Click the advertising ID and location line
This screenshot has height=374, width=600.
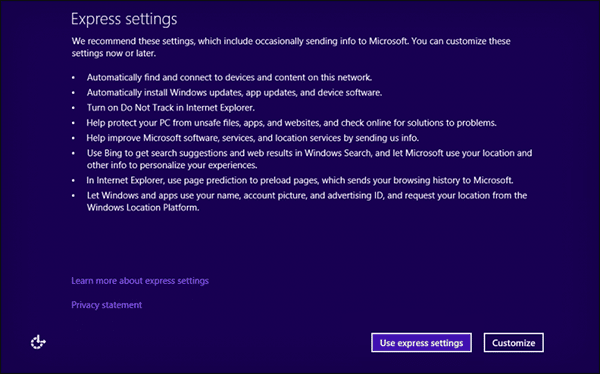[x=307, y=201]
